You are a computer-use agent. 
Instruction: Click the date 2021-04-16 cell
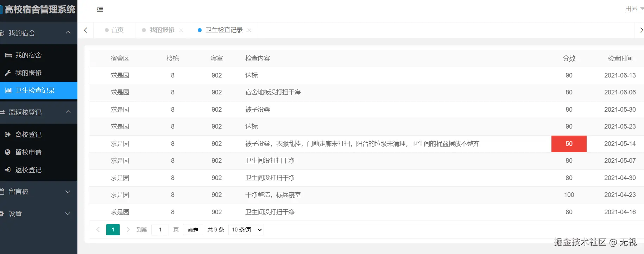point(620,212)
